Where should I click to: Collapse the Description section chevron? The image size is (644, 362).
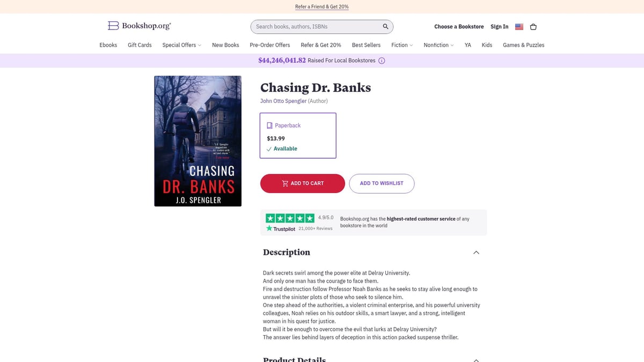[476, 253]
